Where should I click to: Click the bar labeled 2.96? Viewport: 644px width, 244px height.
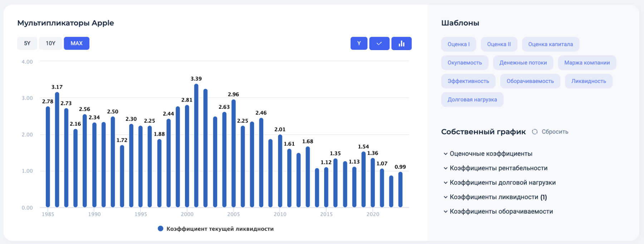[x=234, y=153]
